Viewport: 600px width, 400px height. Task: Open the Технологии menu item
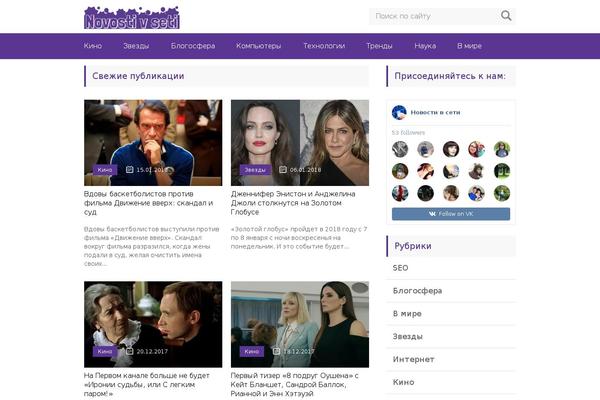324,46
